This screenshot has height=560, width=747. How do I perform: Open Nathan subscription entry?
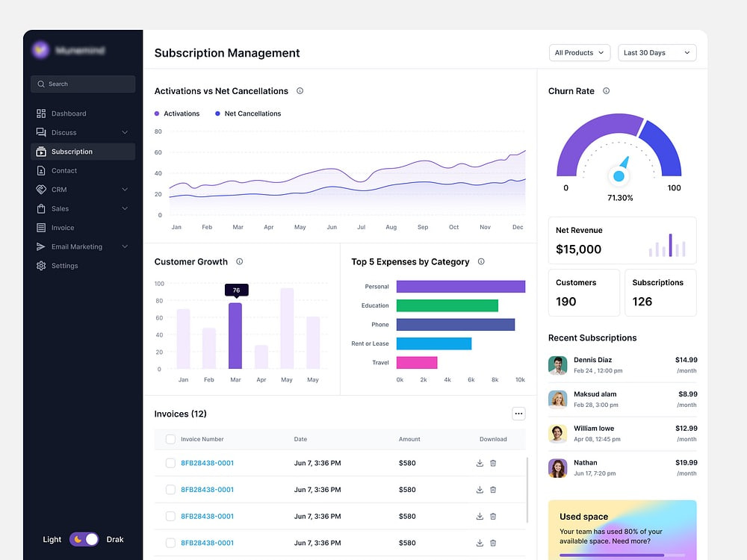point(622,468)
